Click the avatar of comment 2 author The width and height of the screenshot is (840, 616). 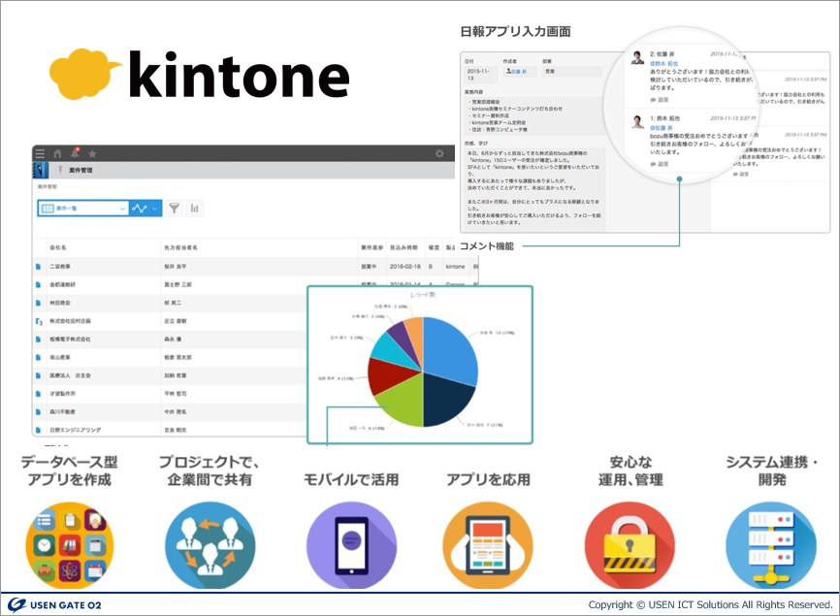tap(637, 57)
